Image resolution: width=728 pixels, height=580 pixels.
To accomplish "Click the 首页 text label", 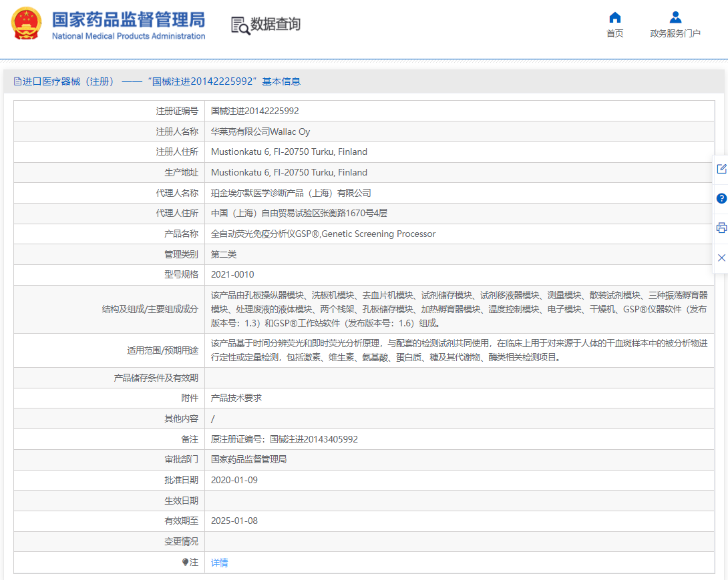I will [x=614, y=33].
